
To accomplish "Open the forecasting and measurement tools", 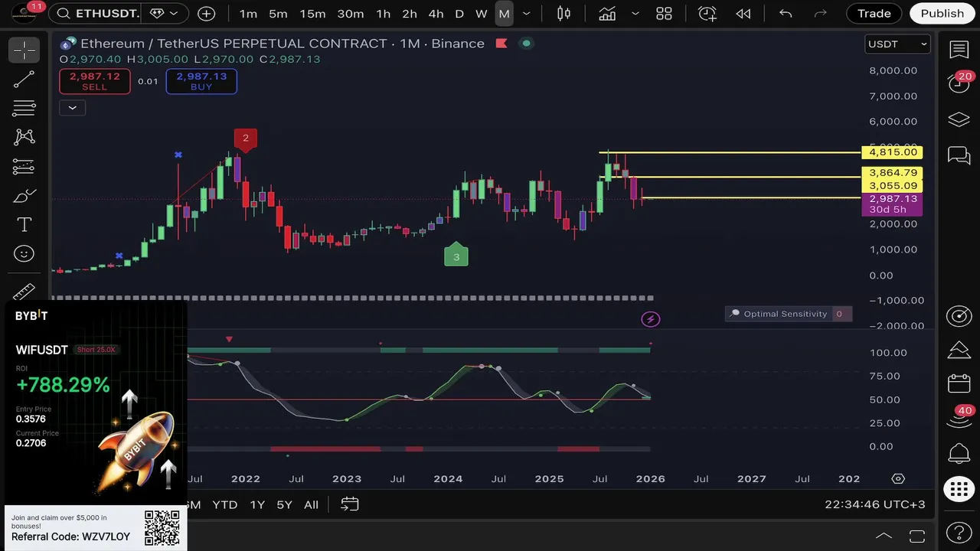I will (24, 166).
